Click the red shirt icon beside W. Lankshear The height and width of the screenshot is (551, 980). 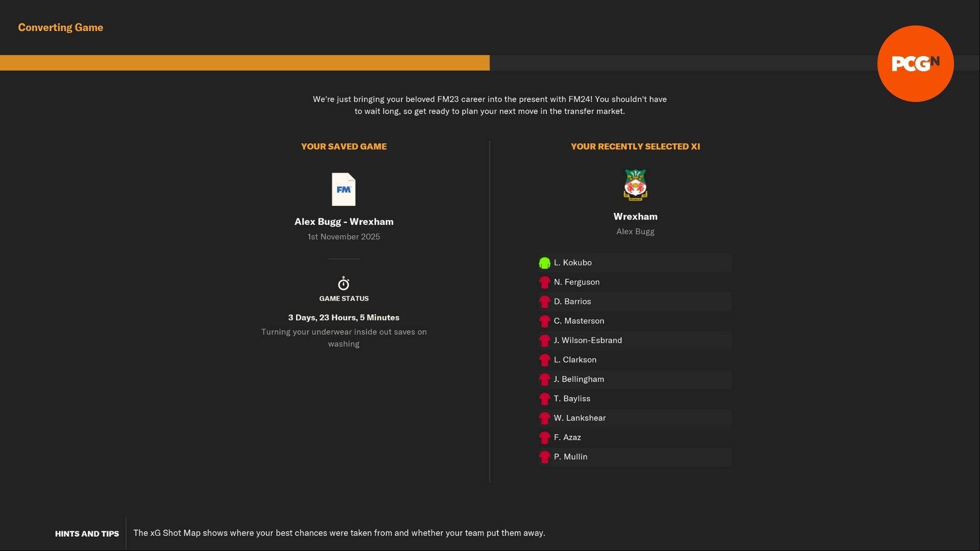point(544,418)
